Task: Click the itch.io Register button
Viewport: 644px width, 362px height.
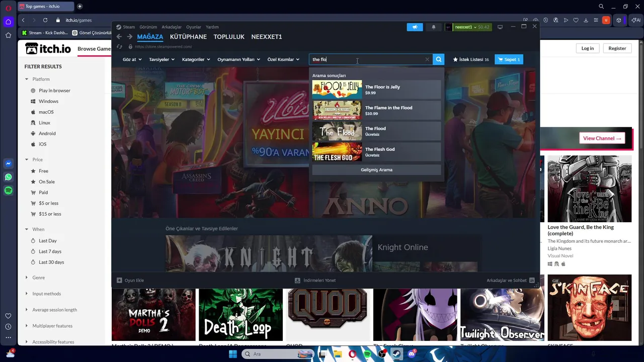Action: pos(617,48)
